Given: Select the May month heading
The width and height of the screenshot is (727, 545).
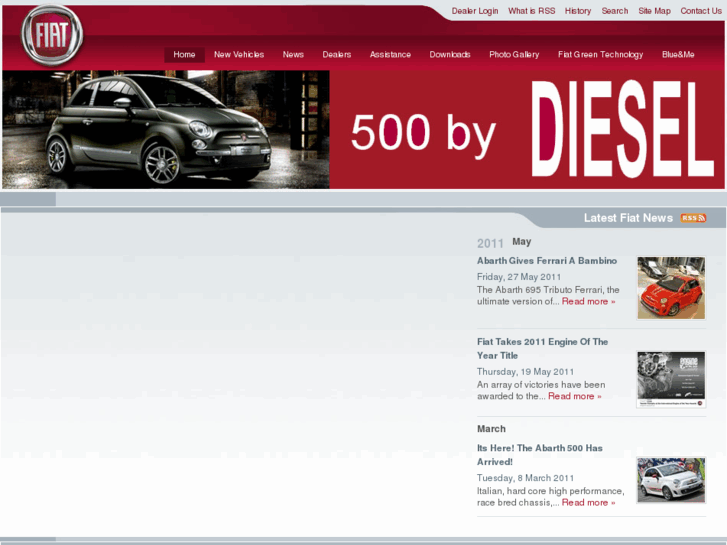Looking at the screenshot, I should tap(522, 242).
